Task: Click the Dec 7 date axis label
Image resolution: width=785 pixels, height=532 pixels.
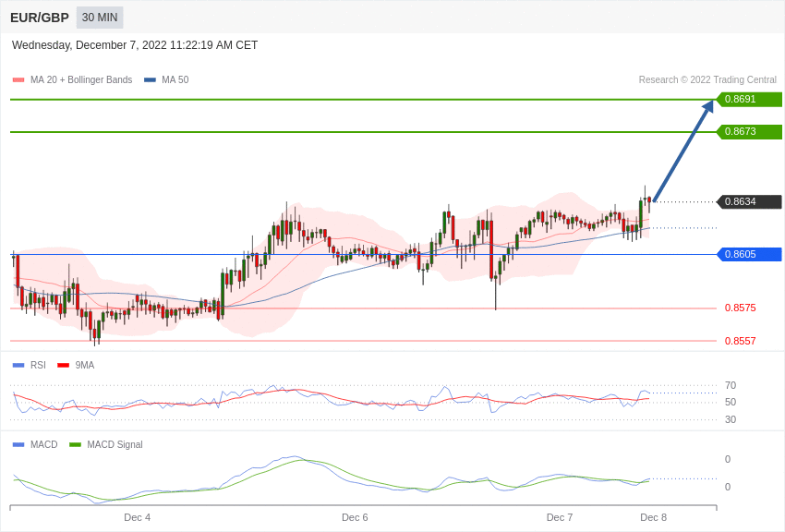Action: coord(560,517)
